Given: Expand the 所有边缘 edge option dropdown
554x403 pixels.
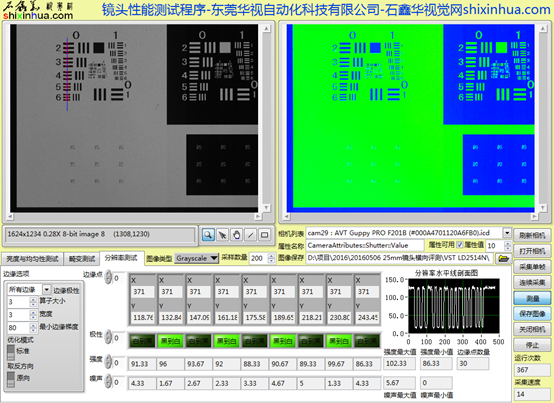Looking at the screenshot, I should pyautogui.click(x=47, y=290).
